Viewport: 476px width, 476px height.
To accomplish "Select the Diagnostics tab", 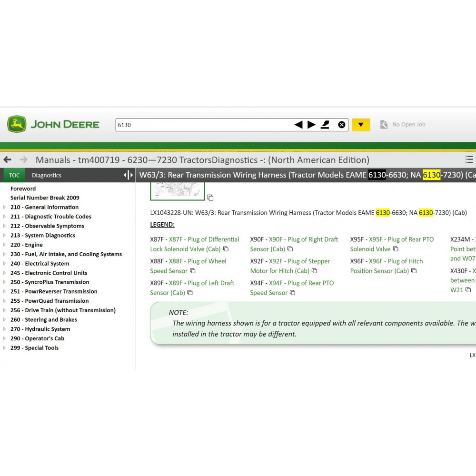I will (x=46, y=175).
